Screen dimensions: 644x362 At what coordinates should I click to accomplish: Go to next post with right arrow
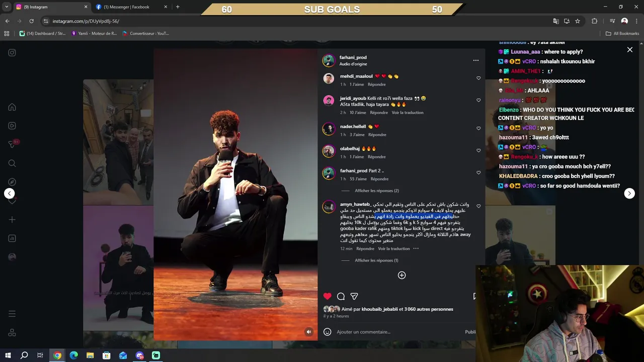tap(629, 194)
